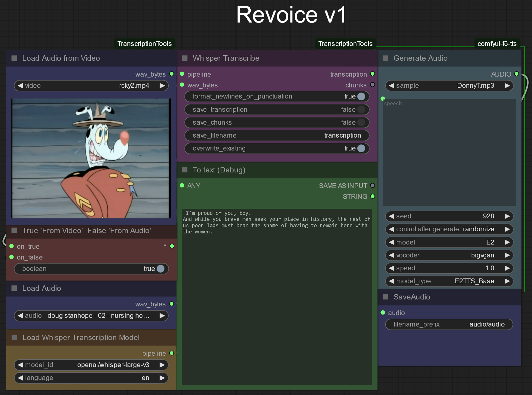Viewport: 532px width, 395px height.
Task: Open the language dropdown set to en
Action: coord(91,378)
